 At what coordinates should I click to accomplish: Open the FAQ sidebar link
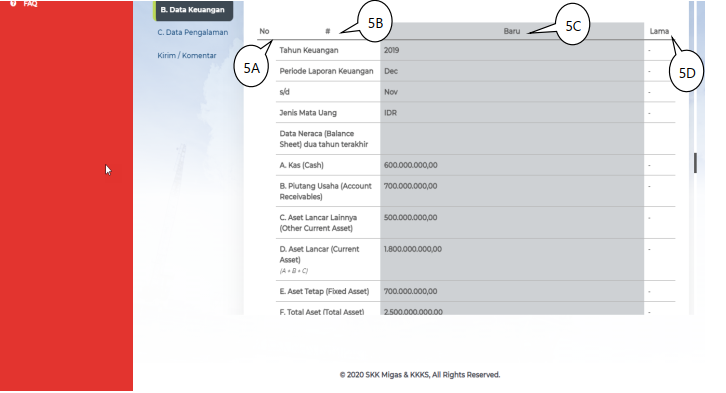[x=30, y=3]
